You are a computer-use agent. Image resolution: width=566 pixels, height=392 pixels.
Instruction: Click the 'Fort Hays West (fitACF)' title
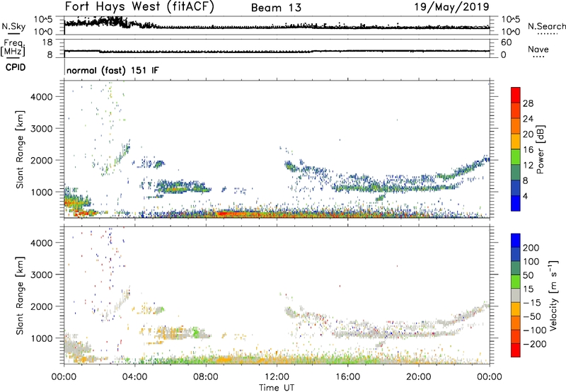pos(139,7)
